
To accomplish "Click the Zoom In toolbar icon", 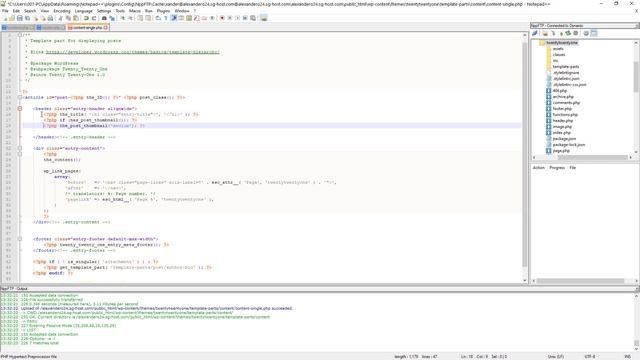I will click(x=122, y=18).
